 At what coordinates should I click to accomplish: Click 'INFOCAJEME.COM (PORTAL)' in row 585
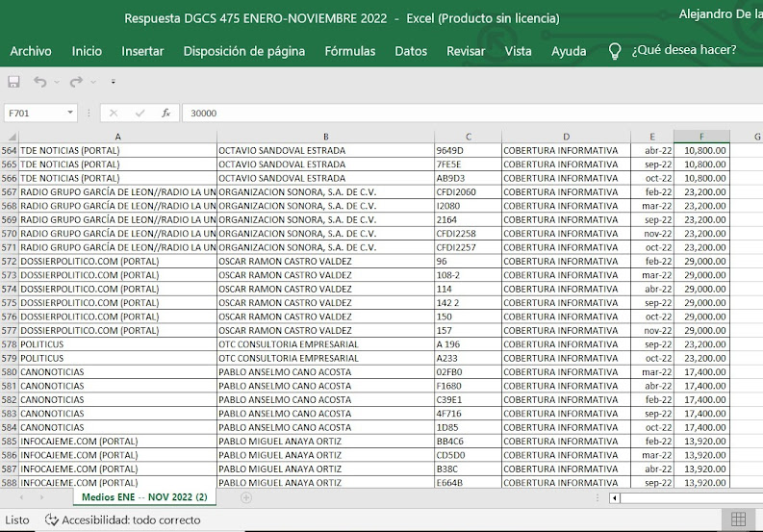(x=117, y=441)
